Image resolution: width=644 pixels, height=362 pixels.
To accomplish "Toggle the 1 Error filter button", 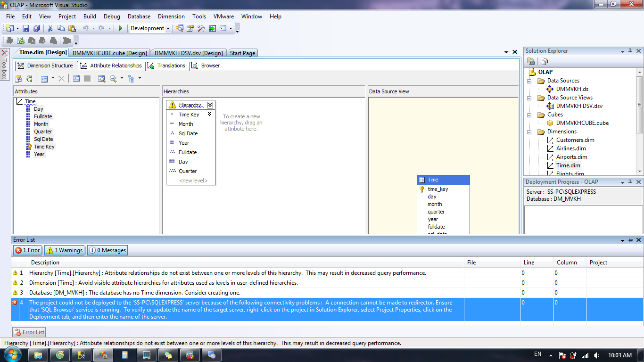I will (x=28, y=250).
